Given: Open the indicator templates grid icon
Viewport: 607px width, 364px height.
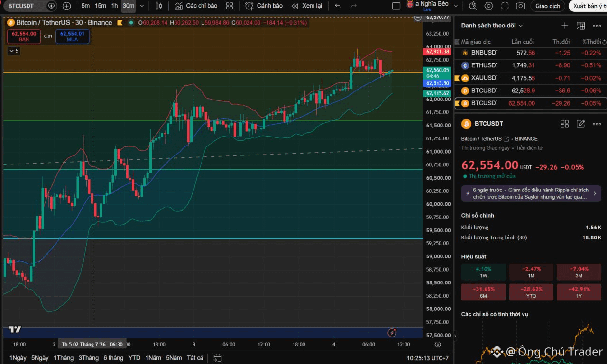Looking at the screenshot, I should [x=230, y=6].
